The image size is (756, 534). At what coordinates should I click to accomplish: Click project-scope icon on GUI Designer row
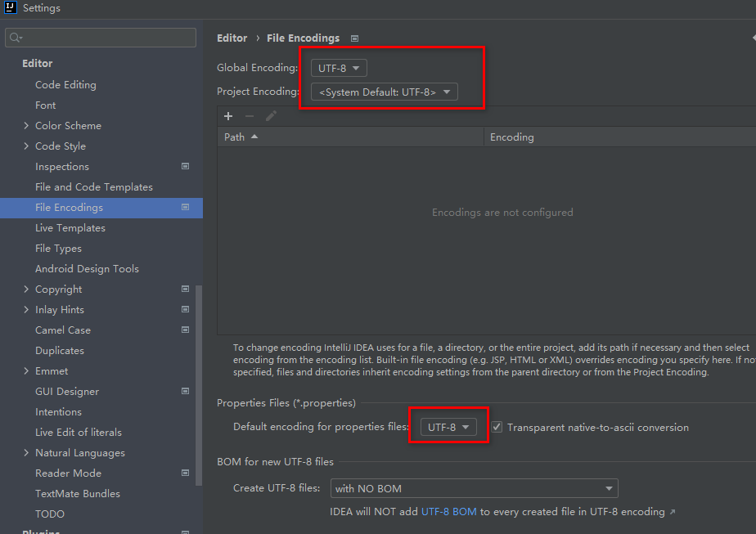point(185,392)
